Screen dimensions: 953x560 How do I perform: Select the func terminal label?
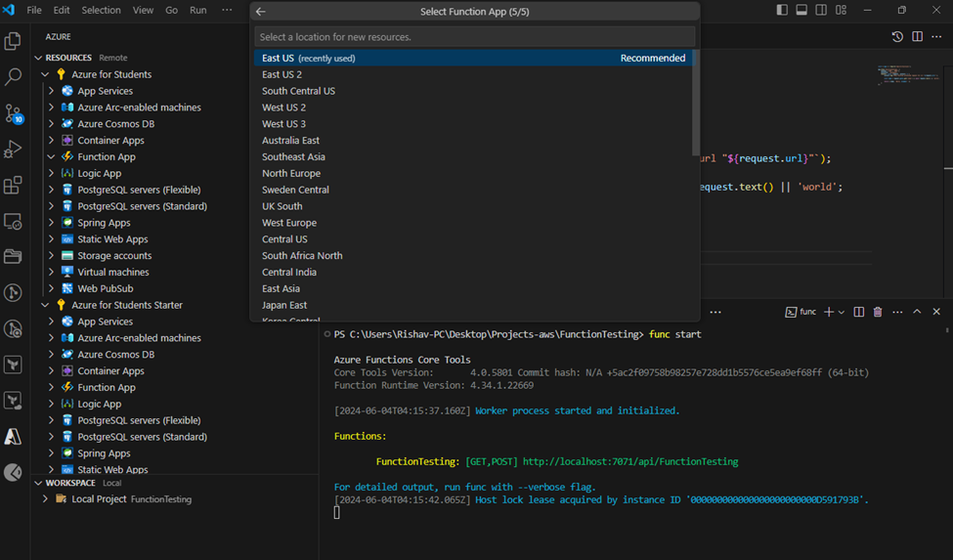pos(801,312)
